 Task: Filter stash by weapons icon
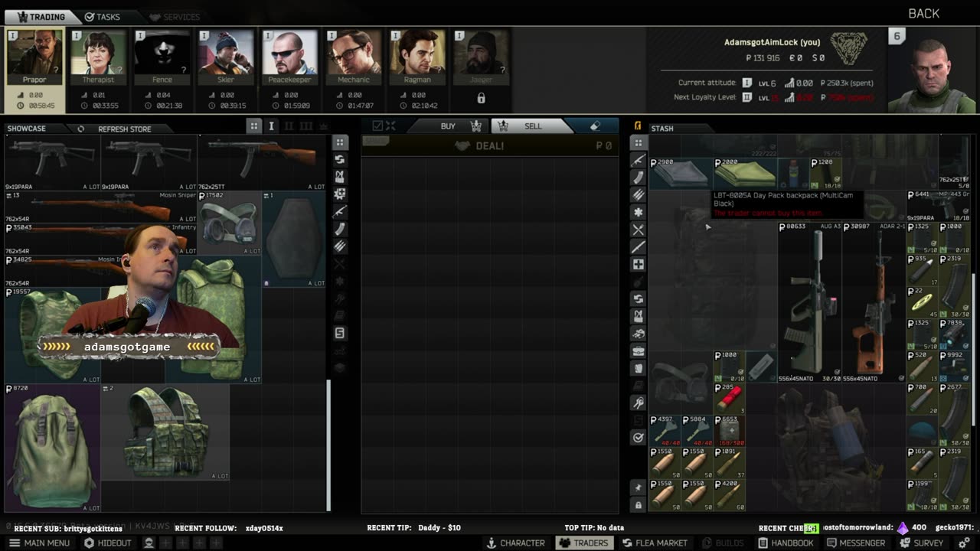tap(638, 160)
